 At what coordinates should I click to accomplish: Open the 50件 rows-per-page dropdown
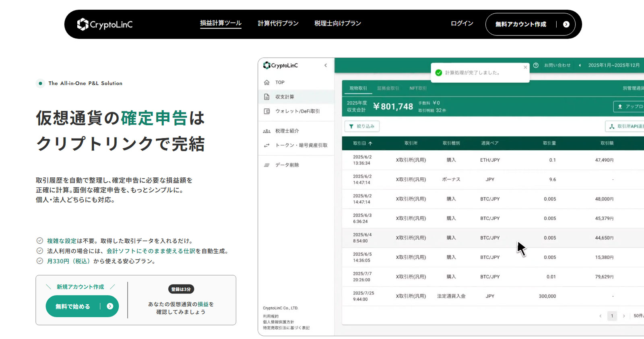(638, 316)
